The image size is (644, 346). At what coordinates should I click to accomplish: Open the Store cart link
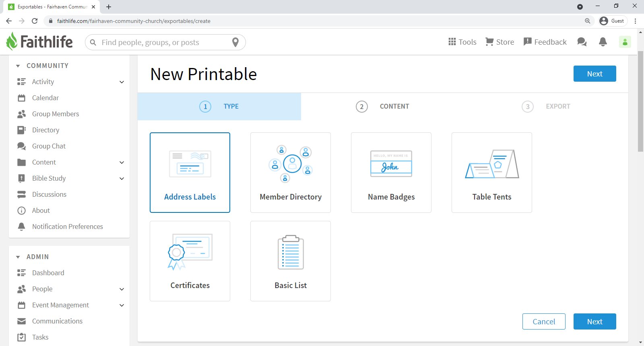tap(500, 42)
